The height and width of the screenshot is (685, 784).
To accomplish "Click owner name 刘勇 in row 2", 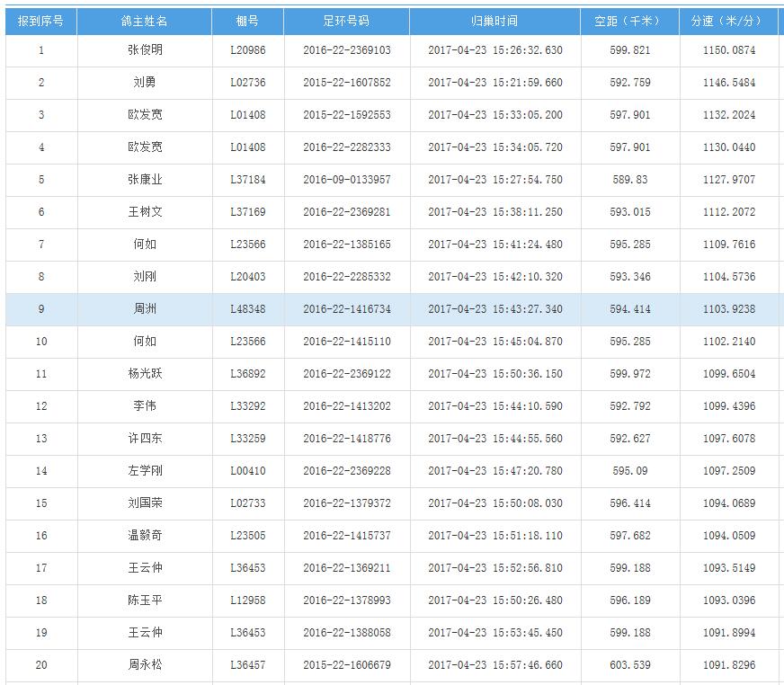I will (x=144, y=83).
